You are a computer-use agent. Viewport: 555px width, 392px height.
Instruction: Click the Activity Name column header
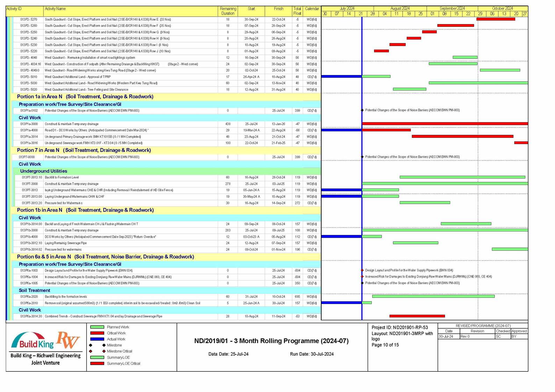(55, 9)
